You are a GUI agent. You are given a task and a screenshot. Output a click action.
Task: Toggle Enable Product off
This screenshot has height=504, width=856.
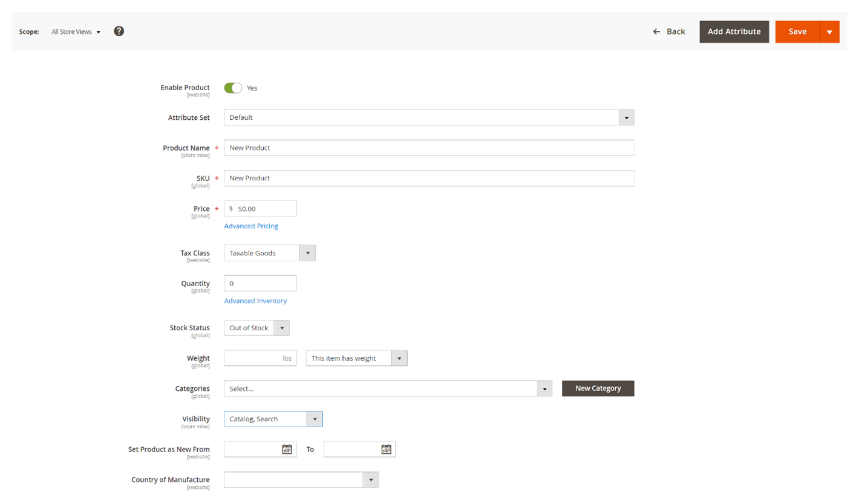tap(232, 88)
